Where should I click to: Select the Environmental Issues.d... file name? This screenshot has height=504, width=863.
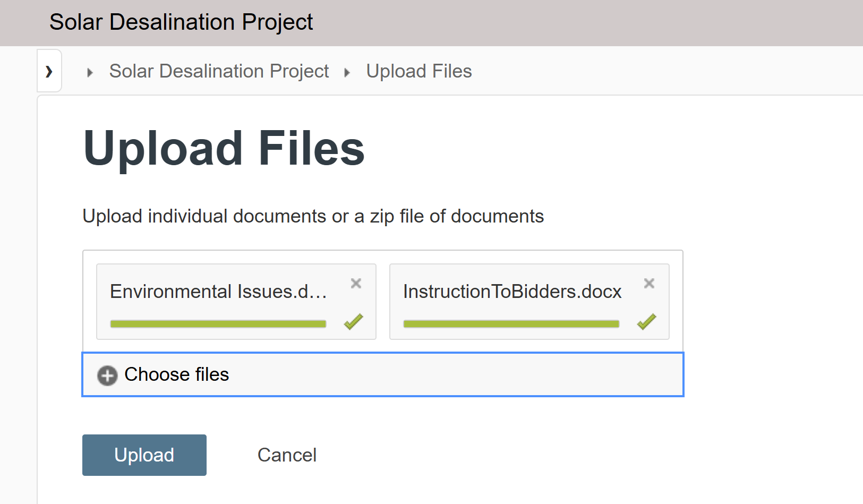(x=218, y=292)
